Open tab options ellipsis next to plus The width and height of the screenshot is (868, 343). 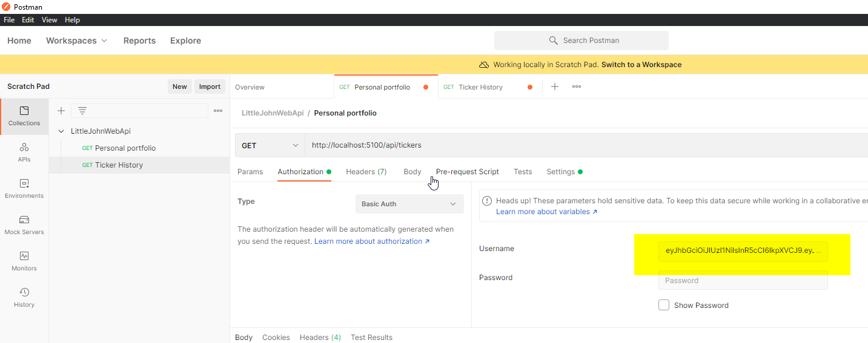(x=577, y=87)
